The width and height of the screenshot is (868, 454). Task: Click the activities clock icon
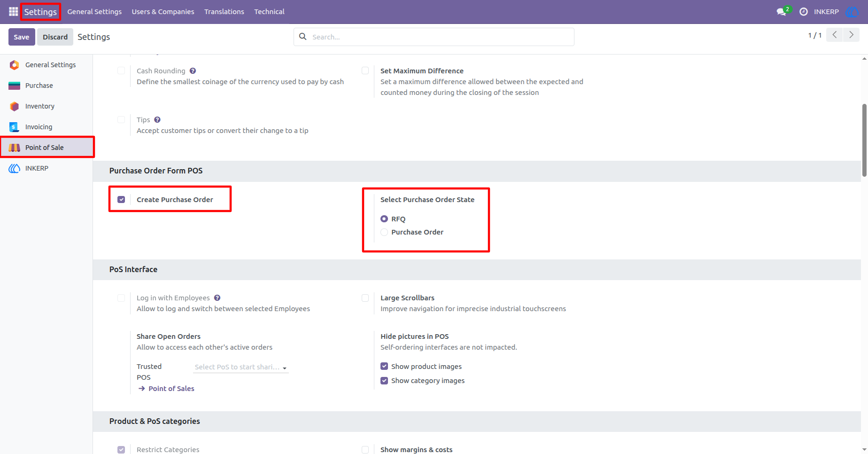coord(804,11)
